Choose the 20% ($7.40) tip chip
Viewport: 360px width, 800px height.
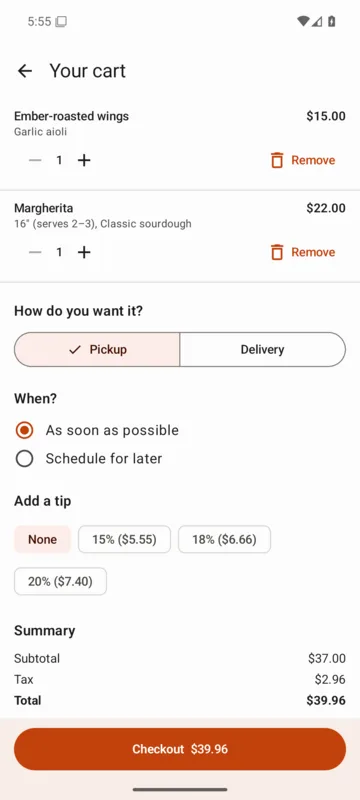click(x=60, y=581)
